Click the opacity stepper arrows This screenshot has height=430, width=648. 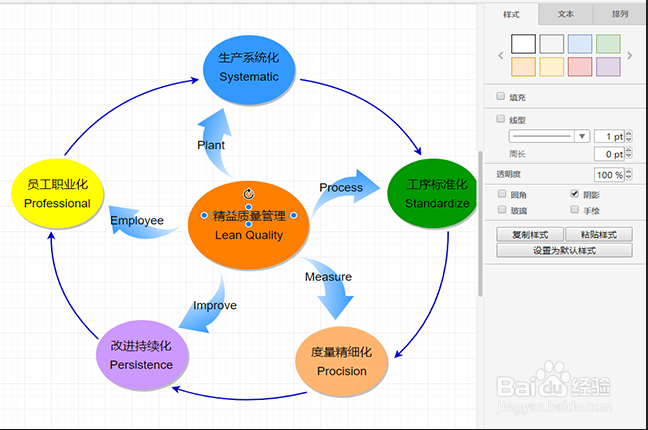point(629,174)
